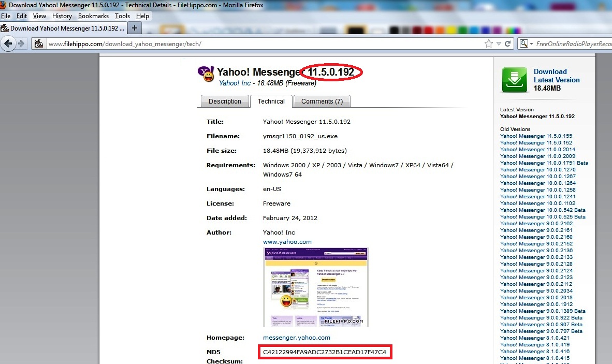The height and width of the screenshot is (364, 612).
Task: Open the Edit menu
Action: point(21,16)
